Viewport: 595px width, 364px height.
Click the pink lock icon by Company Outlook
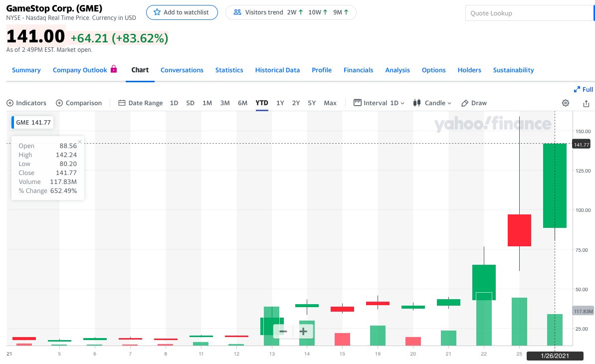113,69
